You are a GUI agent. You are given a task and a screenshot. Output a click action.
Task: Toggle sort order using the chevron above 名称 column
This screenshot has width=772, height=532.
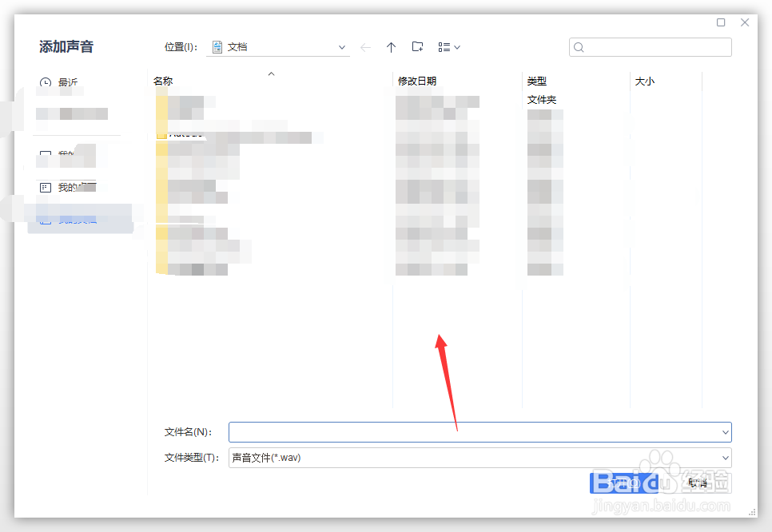pyautogui.click(x=270, y=73)
